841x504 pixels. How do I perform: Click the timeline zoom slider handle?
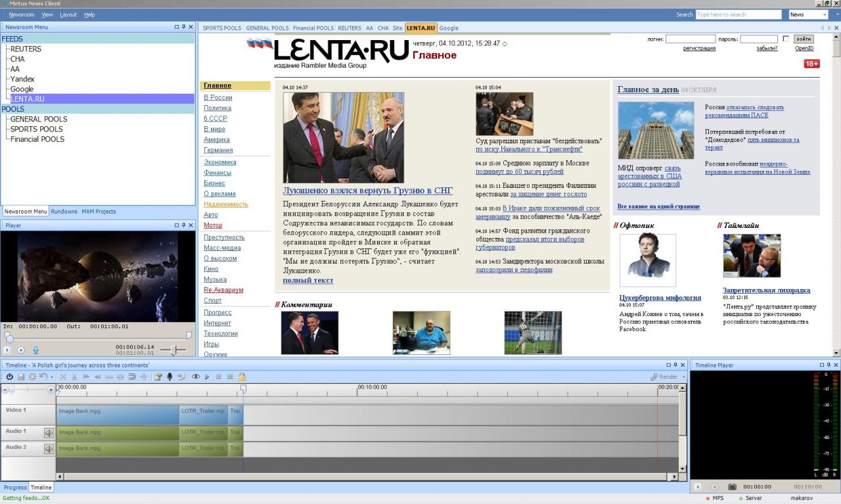click(11, 390)
